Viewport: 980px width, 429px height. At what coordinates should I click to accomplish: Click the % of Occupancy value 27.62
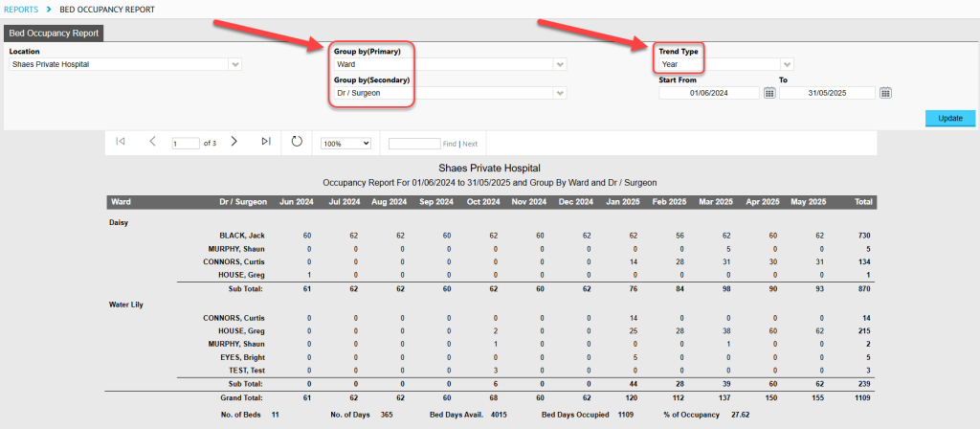tap(740, 415)
